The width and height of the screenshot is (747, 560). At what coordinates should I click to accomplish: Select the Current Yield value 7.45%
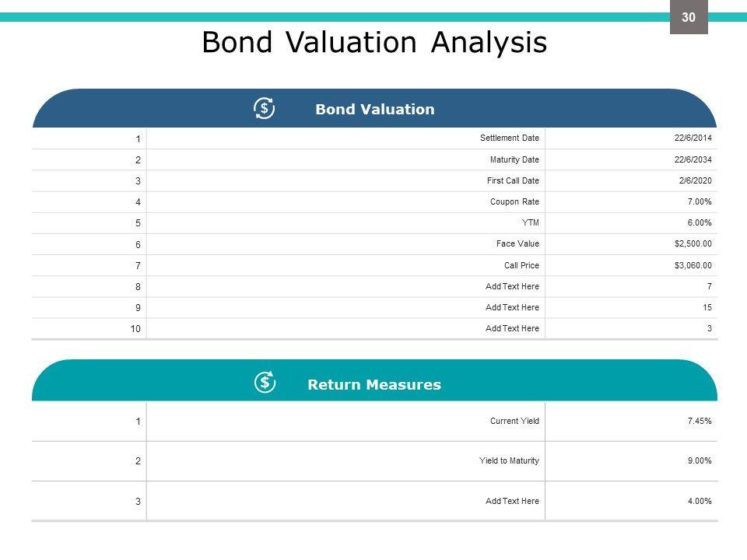click(x=700, y=422)
